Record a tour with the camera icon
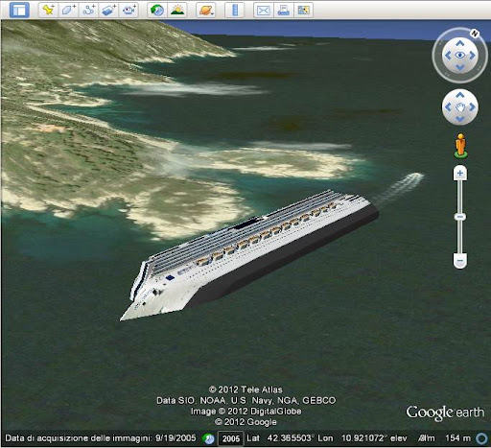The image size is (491, 448). [129, 10]
